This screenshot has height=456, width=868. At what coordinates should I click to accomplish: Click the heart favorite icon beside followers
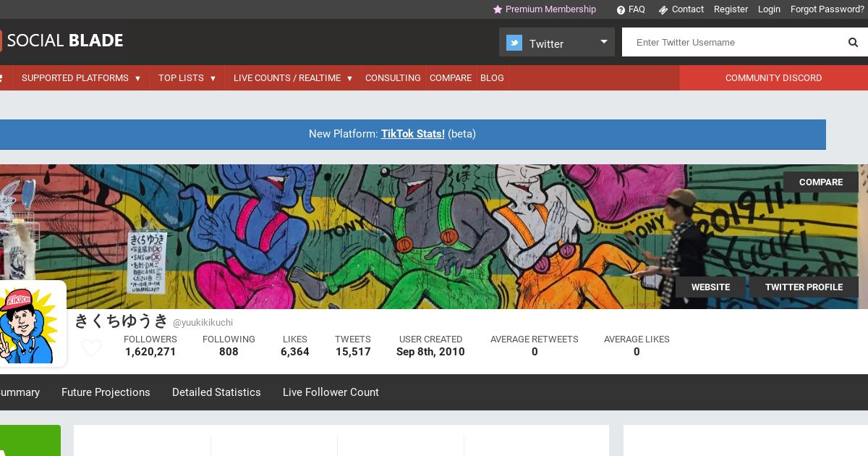tap(92, 348)
